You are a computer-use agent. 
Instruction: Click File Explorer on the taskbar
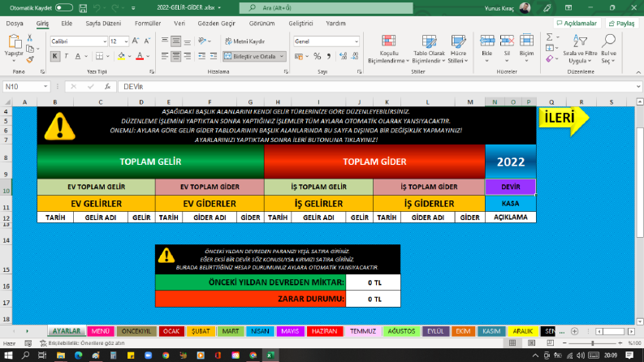[x=61, y=355]
